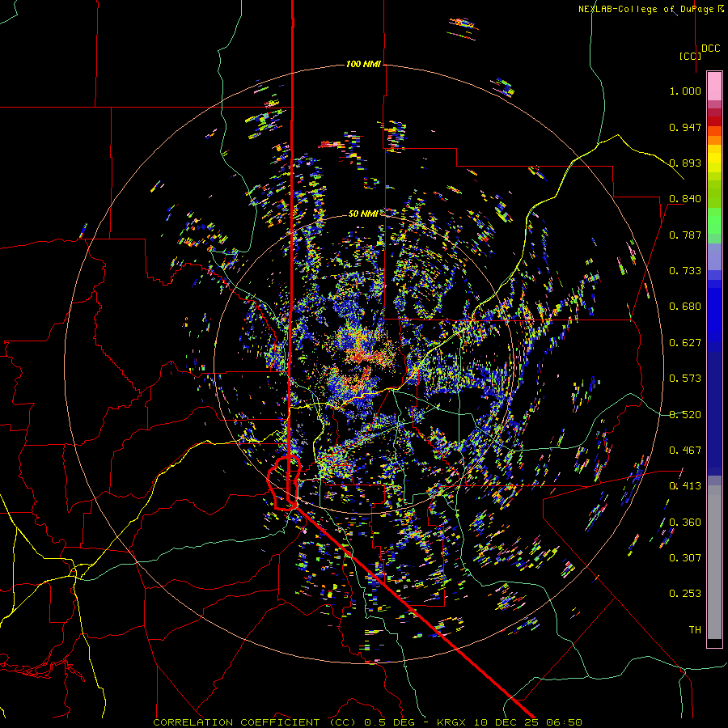Image resolution: width=728 pixels, height=728 pixels.
Task: Click the [CC] legend unit label
Action: [690, 56]
